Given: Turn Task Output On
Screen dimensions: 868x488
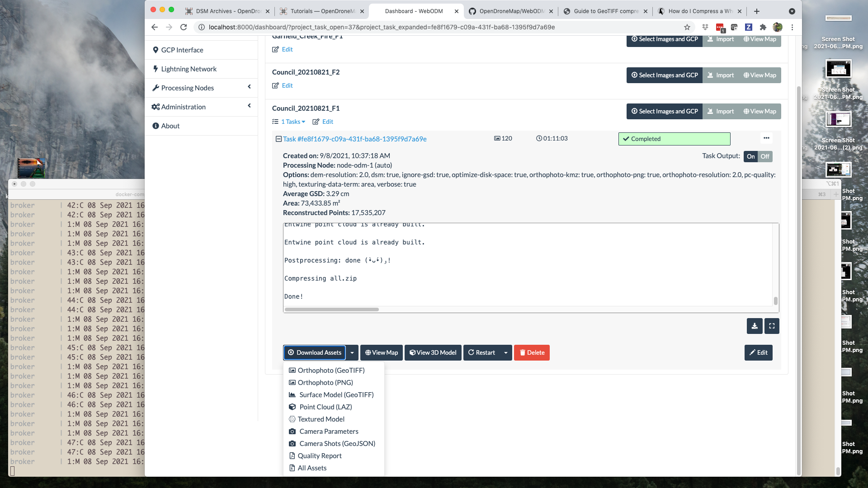Looking at the screenshot, I should point(750,156).
